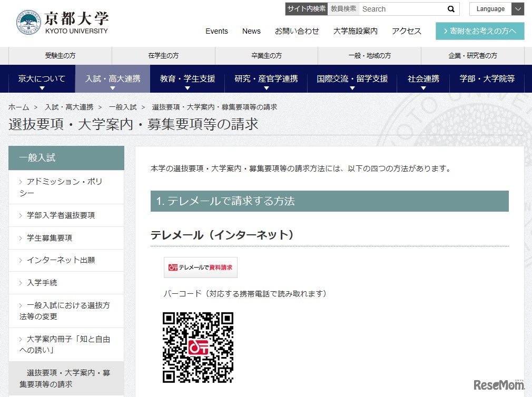Open 学生募集要項 in the sidebar
Image resolution: width=532 pixels, height=397 pixels.
click(x=66, y=238)
